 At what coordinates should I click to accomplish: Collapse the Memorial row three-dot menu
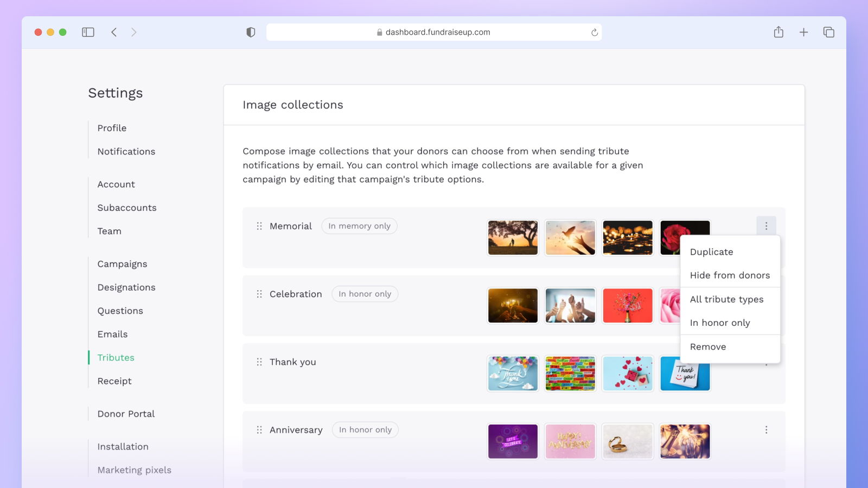[x=766, y=226]
